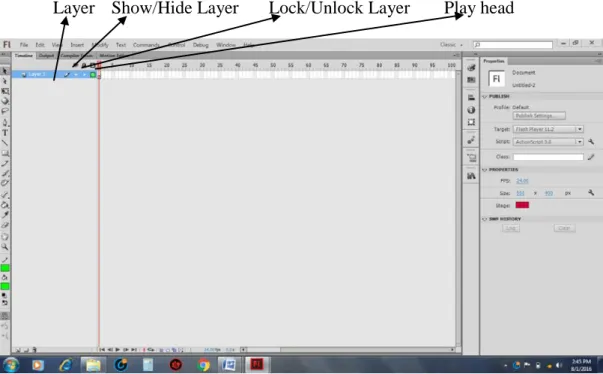The height and width of the screenshot is (374, 603).
Task: Click the swap colors icon in toolbar
Action: tap(5, 303)
